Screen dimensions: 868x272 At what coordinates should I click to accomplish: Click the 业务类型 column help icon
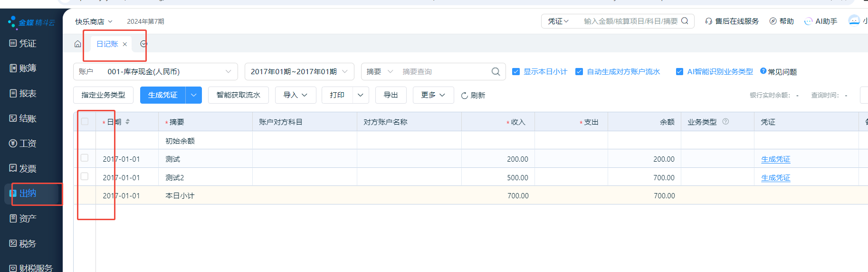(725, 122)
